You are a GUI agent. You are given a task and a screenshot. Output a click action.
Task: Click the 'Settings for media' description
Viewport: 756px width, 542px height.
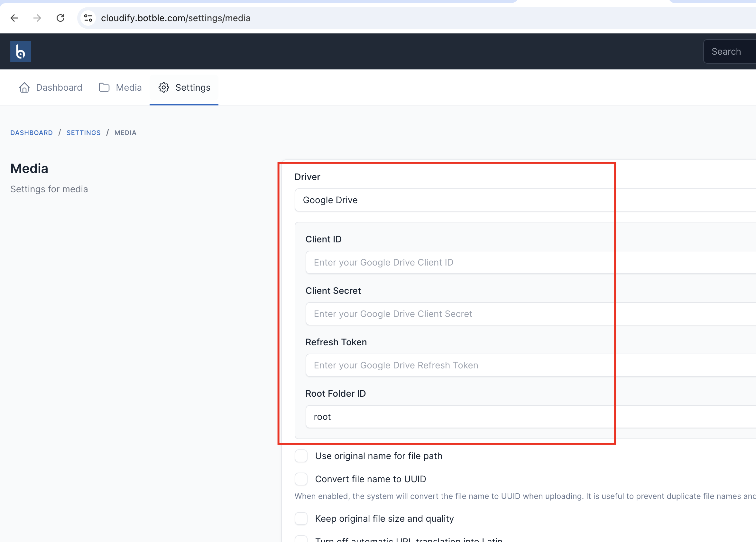[49, 189]
